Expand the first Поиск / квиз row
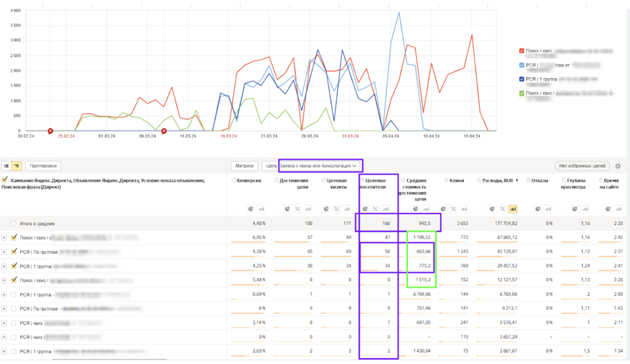 [x=4, y=238]
